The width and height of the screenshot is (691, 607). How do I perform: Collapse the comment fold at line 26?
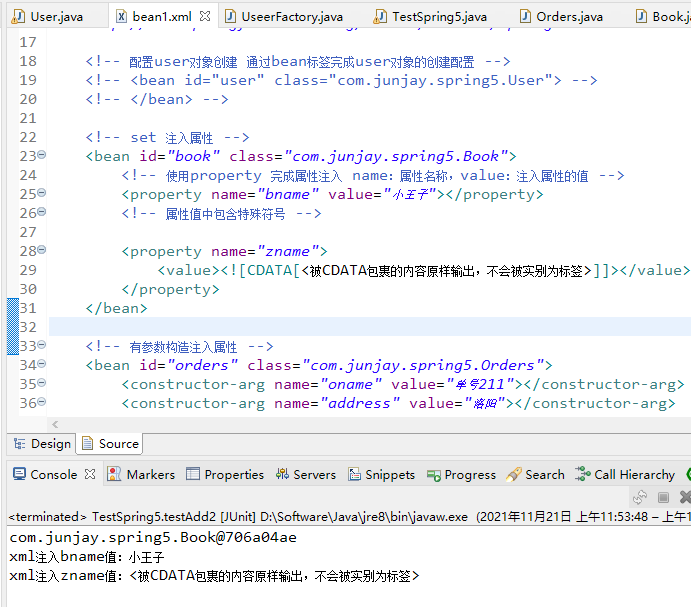(x=41, y=212)
